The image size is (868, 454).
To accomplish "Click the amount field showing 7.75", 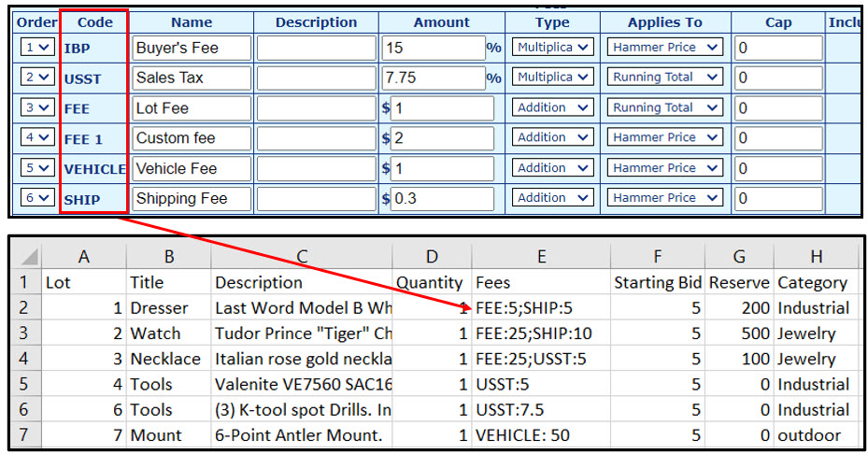I will coord(434,78).
